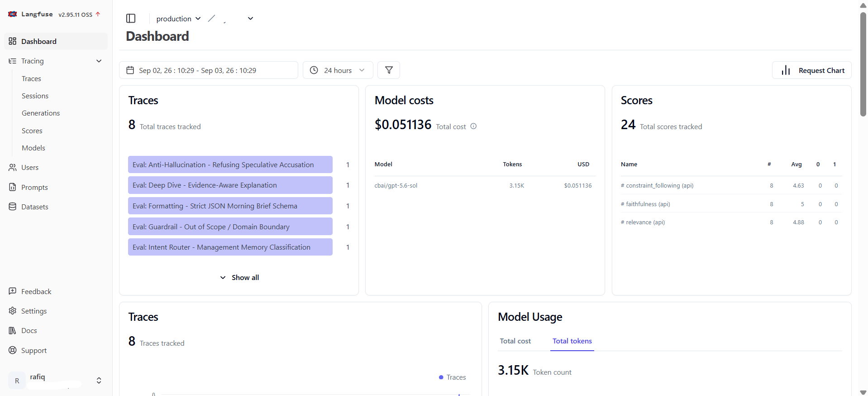Screen dimensions: 868x396
Task: Click the date range picker field
Action: click(x=209, y=70)
